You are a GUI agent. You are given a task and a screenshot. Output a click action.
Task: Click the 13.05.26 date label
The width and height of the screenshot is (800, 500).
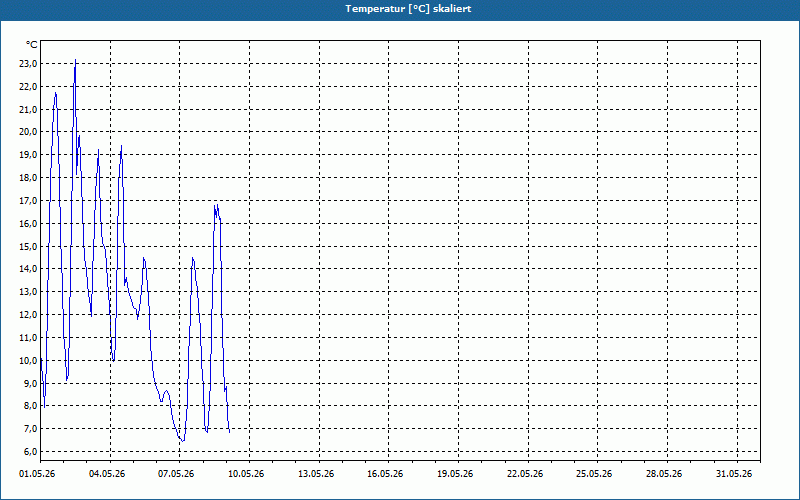(x=316, y=474)
